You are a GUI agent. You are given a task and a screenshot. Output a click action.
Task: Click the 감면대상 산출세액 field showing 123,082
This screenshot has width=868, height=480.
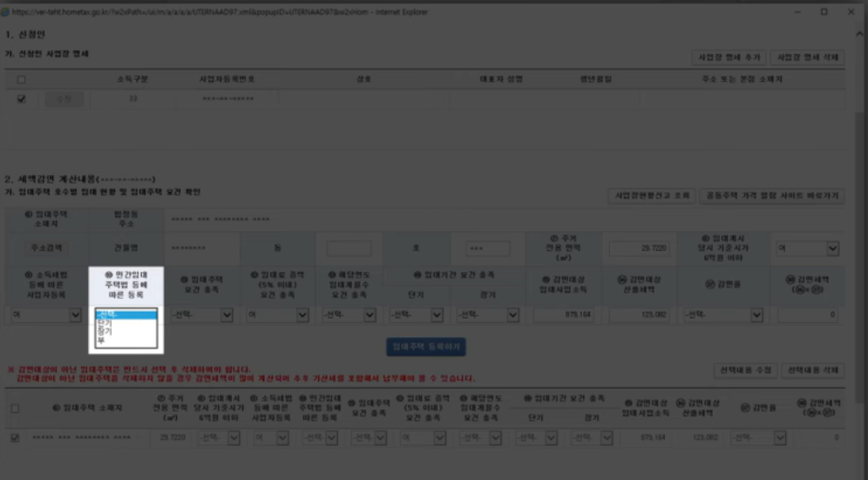[640, 314]
